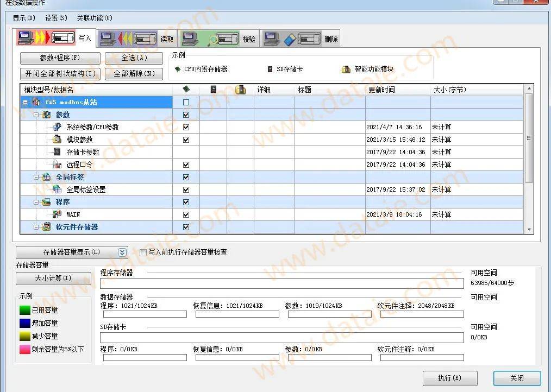The image size is (551, 392).
Task: Click the 大小(字节) column header
Action: tap(477, 90)
